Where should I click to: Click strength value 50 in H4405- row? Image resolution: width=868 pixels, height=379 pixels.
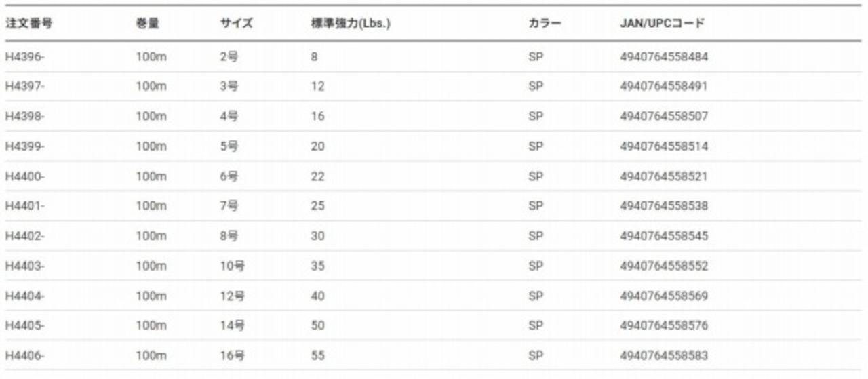[317, 325]
